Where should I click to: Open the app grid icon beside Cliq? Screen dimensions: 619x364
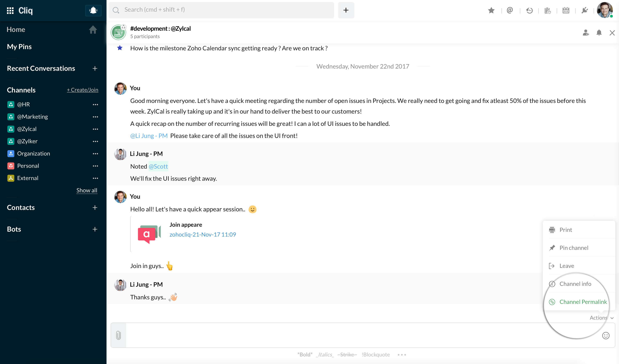(x=10, y=10)
